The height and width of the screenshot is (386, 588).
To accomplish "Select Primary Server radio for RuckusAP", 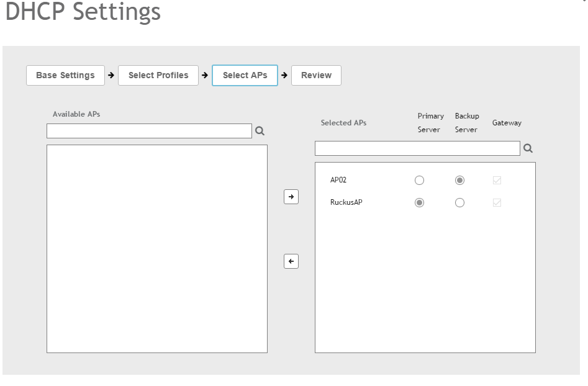I will tap(419, 203).
